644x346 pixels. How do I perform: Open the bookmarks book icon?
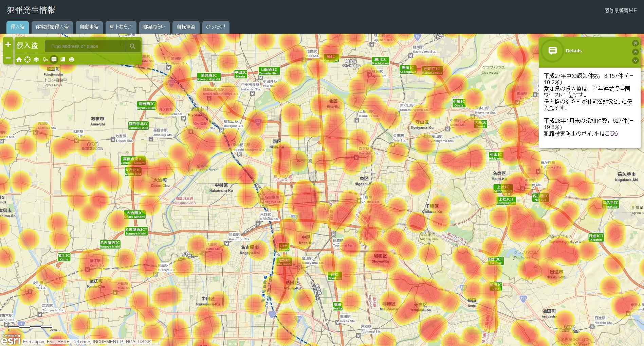pos(63,59)
